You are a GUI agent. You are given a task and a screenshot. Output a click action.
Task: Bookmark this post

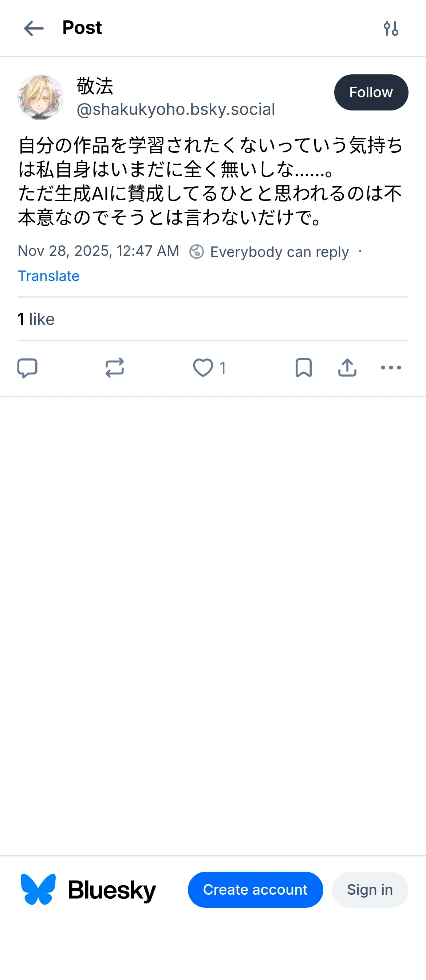pyautogui.click(x=303, y=368)
